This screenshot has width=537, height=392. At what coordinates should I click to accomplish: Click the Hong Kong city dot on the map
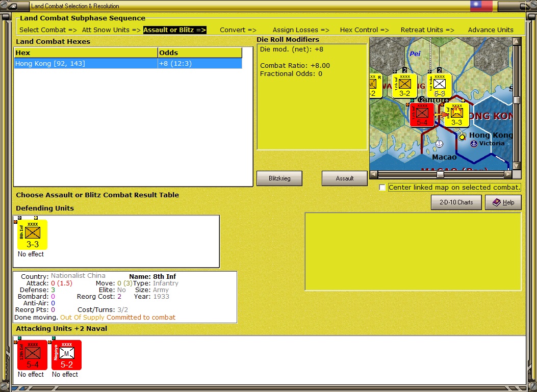(x=463, y=137)
